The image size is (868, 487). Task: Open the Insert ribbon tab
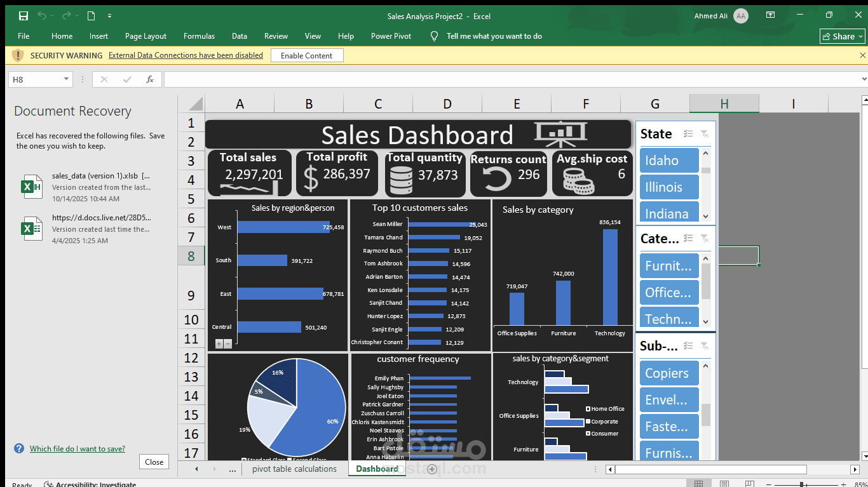[x=98, y=36]
